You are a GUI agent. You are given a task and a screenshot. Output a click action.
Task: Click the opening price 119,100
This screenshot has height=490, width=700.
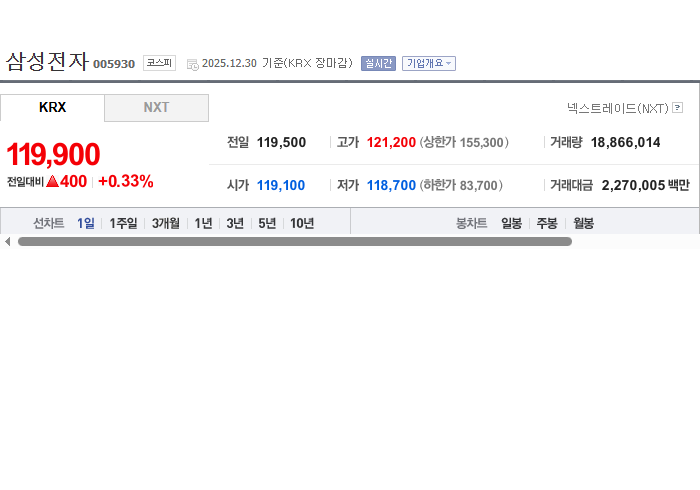coord(281,185)
